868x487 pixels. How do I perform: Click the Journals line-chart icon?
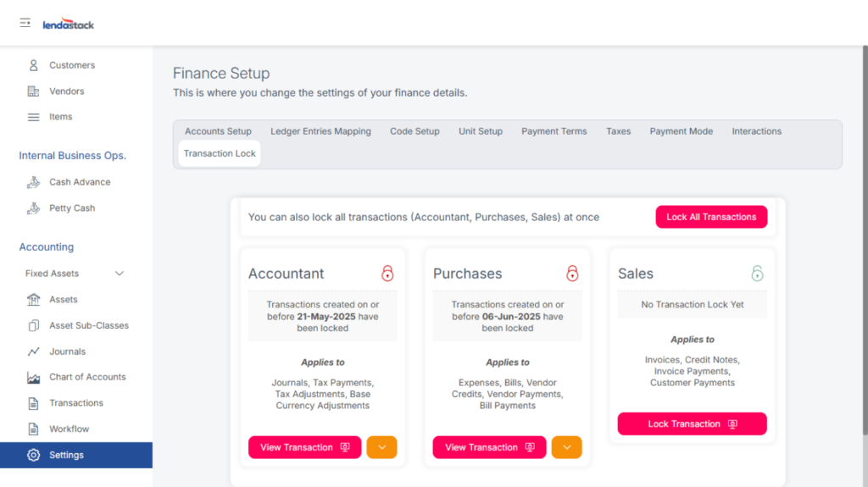coord(34,351)
